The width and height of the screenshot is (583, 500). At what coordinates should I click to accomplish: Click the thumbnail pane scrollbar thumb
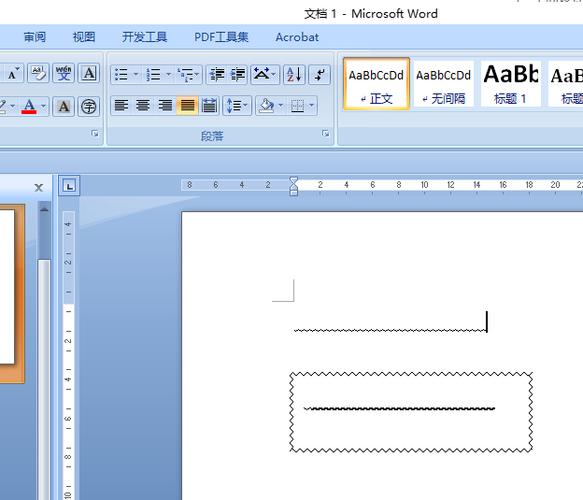[44, 379]
